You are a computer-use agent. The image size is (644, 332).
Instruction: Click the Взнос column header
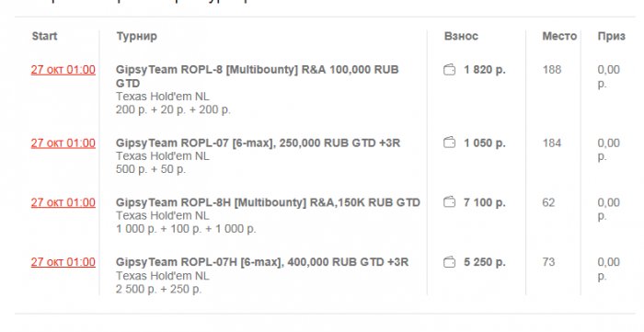click(461, 36)
